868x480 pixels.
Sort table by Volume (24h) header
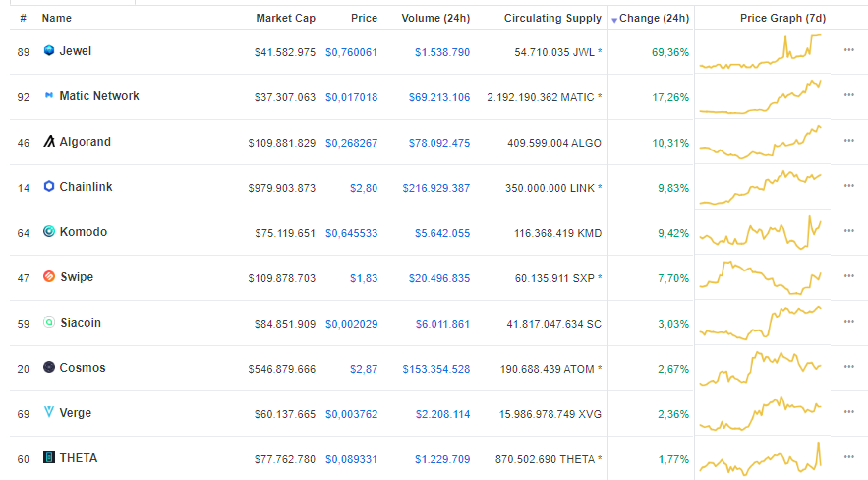[x=435, y=19]
